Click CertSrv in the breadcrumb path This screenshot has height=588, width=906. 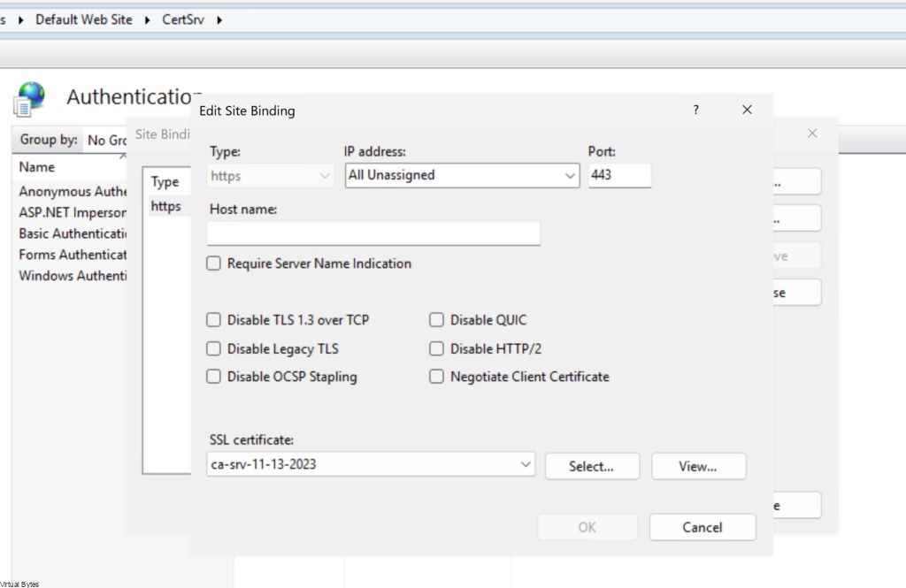pos(183,19)
